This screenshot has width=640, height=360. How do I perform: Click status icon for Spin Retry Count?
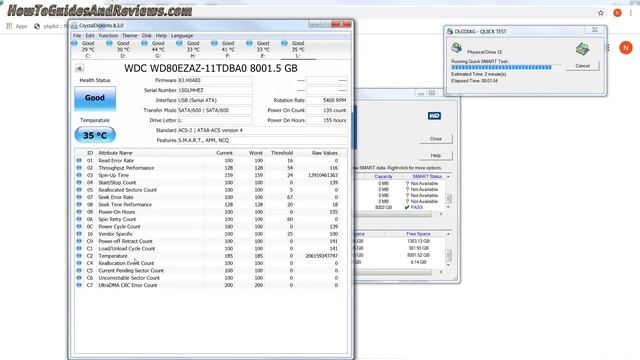pyautogui.click(x=79, y=219)
